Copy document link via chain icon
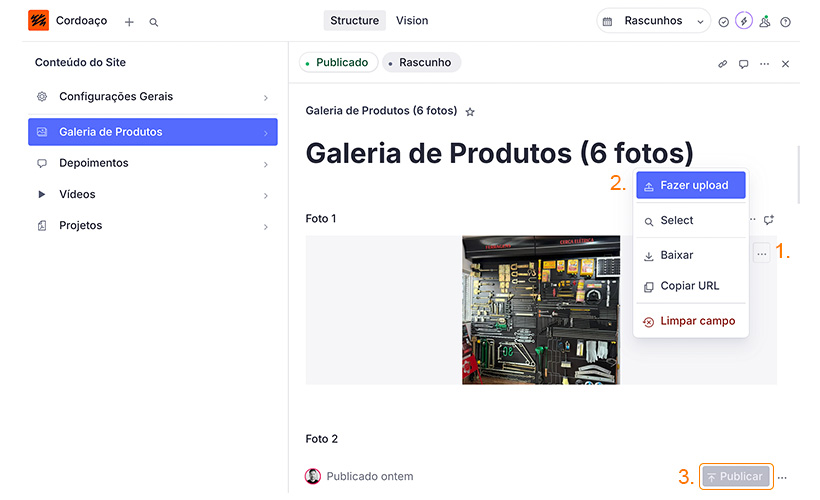This screenshot has height=500, width=820. click(722, 64)
